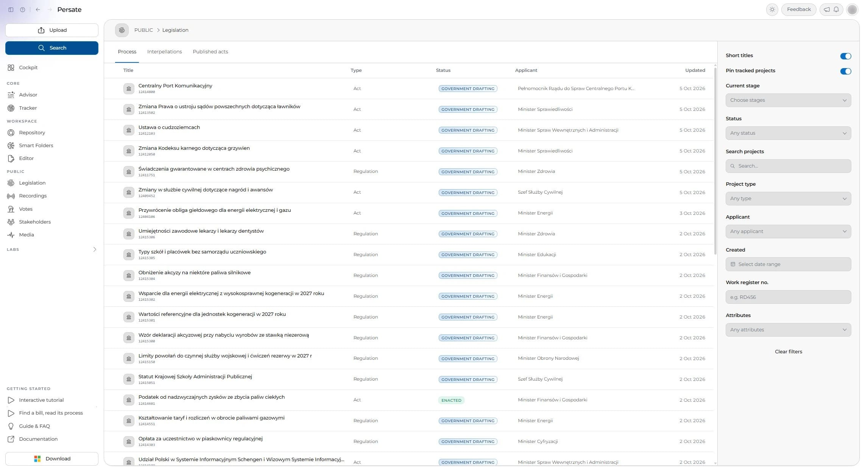
Task: Open notifications bell icon
Action: (x=836, y=9)
